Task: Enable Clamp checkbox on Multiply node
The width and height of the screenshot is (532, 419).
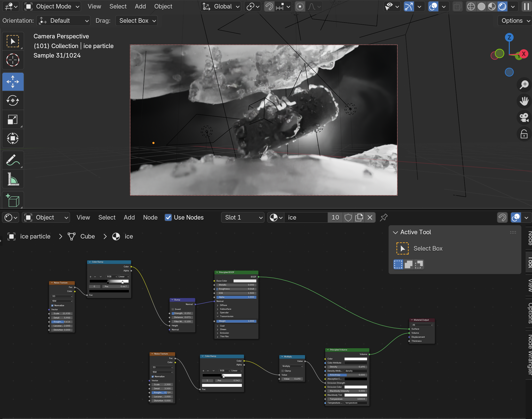Action: 283,371
